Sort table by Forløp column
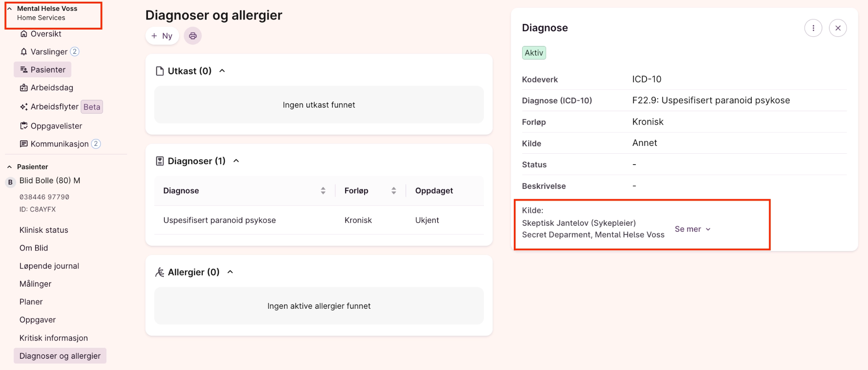Viewport: 868px width, 370px height. point(394,191)
